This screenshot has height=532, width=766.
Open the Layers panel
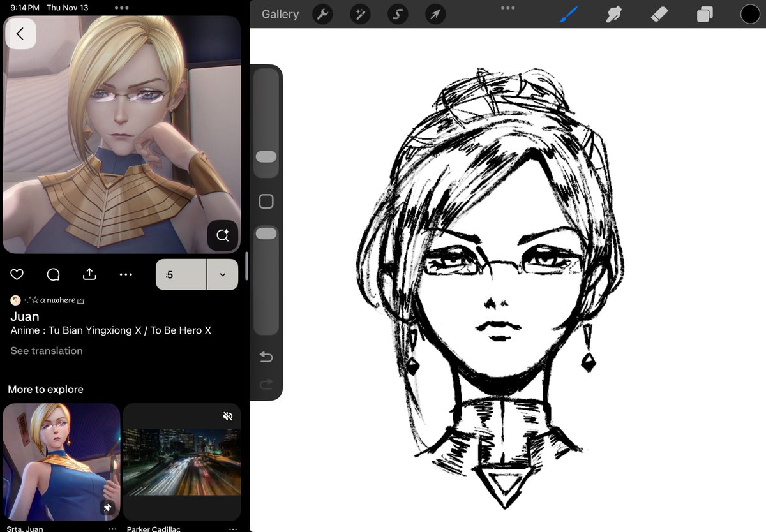(705, 14)
